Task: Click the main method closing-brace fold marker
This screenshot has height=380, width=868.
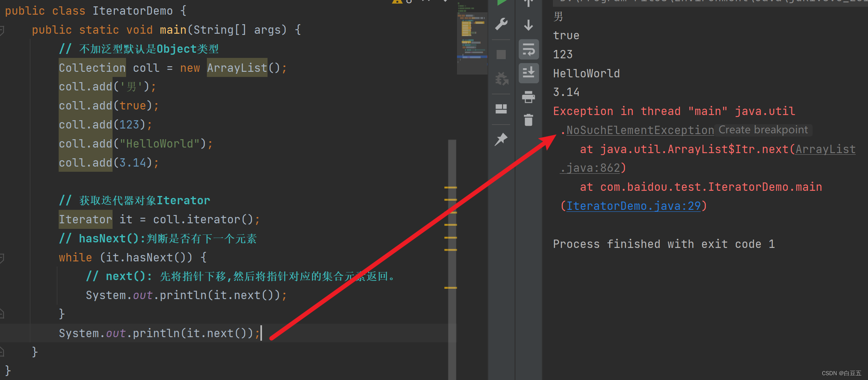Action: (2, 352)
